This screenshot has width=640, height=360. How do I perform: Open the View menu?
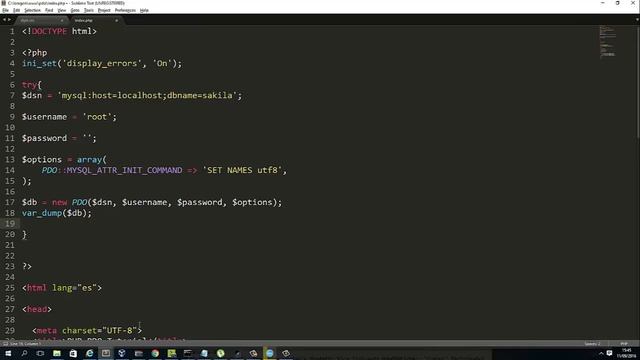(62, 10)
